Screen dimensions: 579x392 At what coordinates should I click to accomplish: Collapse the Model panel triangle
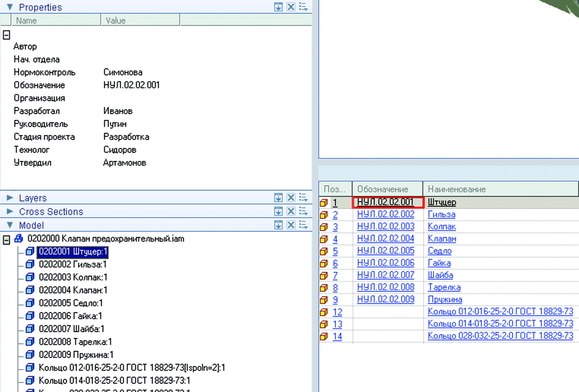coord(9,225)
